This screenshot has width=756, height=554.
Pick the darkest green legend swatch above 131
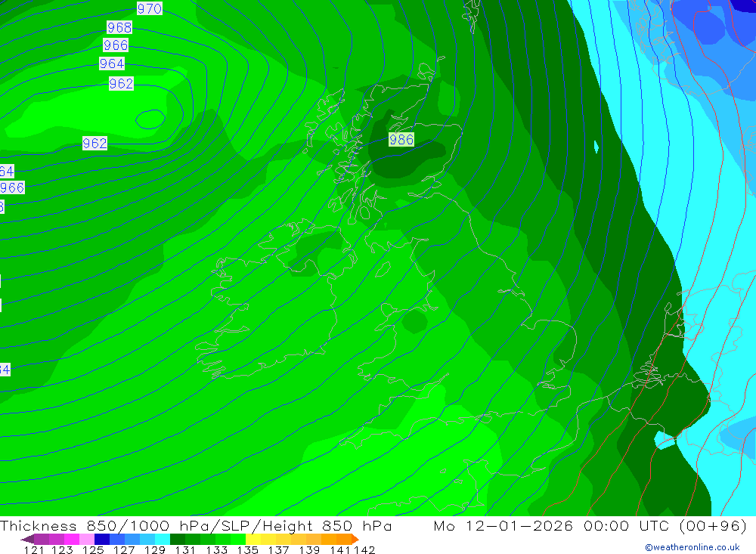[x=178, y=539]
